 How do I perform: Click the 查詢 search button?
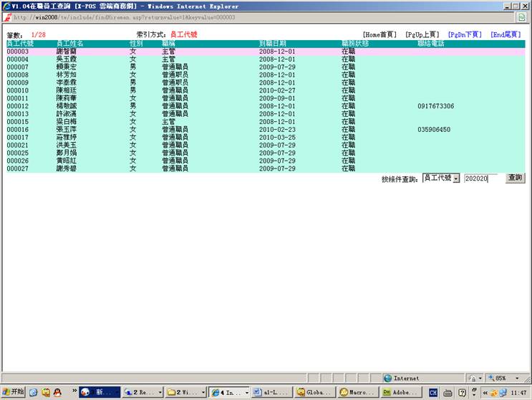coord(514,178)
